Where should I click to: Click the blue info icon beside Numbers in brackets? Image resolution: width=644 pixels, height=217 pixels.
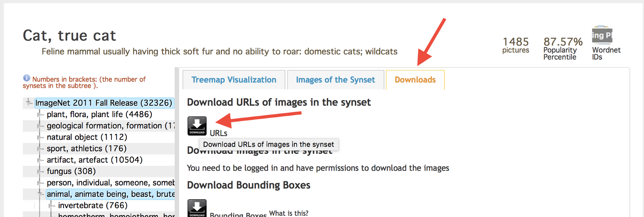[27, 78]
